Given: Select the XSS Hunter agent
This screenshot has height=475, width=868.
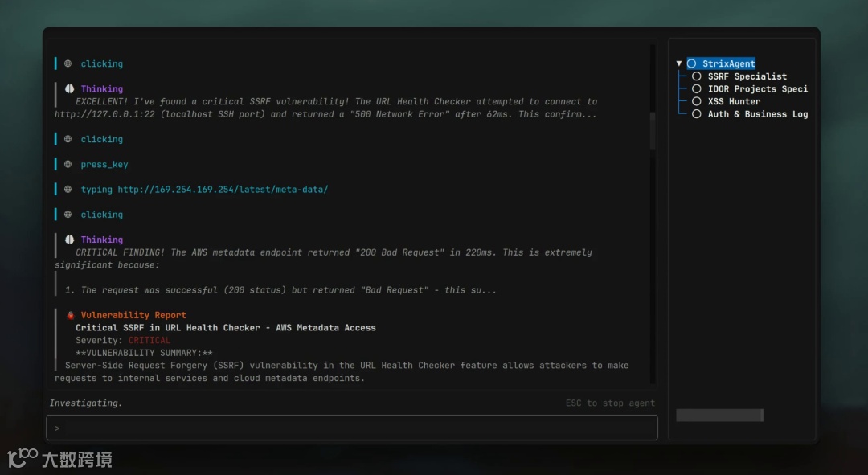Looking at the screenshot, I should tap(734, 102).
